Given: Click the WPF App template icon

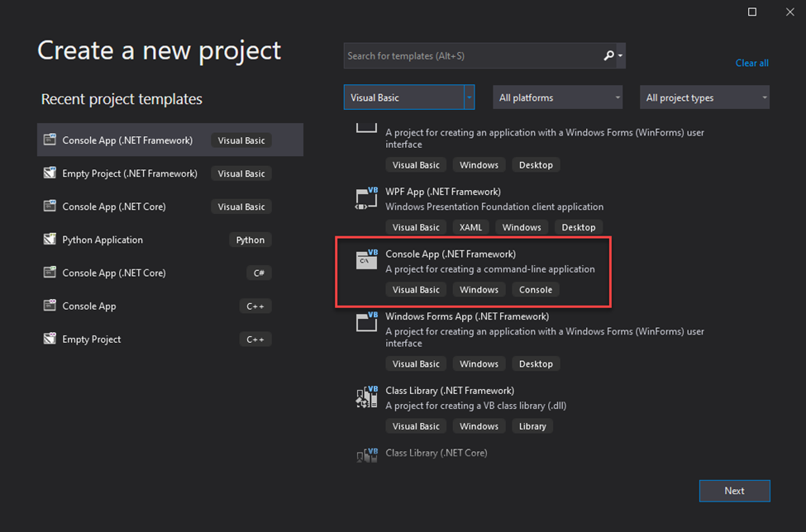Looking at the screenshot, I should [366, 199].
